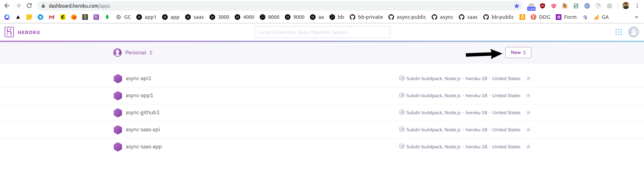The image size is (644, 181).
Task: Click the HEROKU wordmark text
Action: pos(29,32)
